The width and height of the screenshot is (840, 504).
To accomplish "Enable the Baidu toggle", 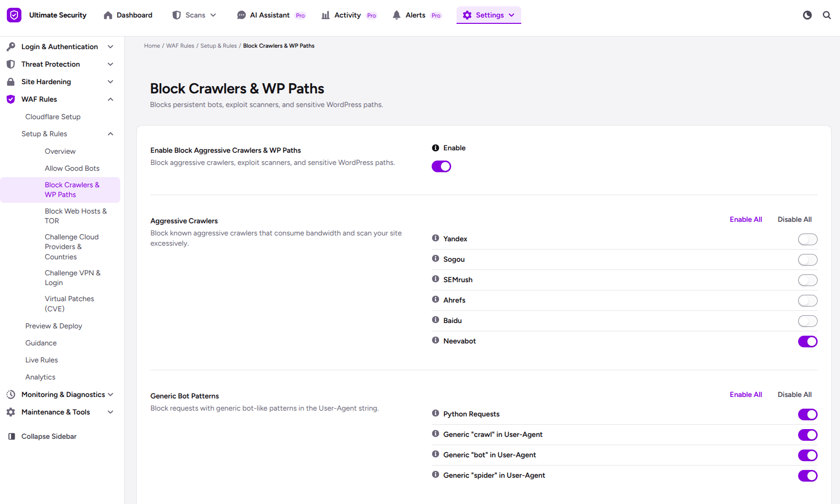I will [x=808, y=321].
